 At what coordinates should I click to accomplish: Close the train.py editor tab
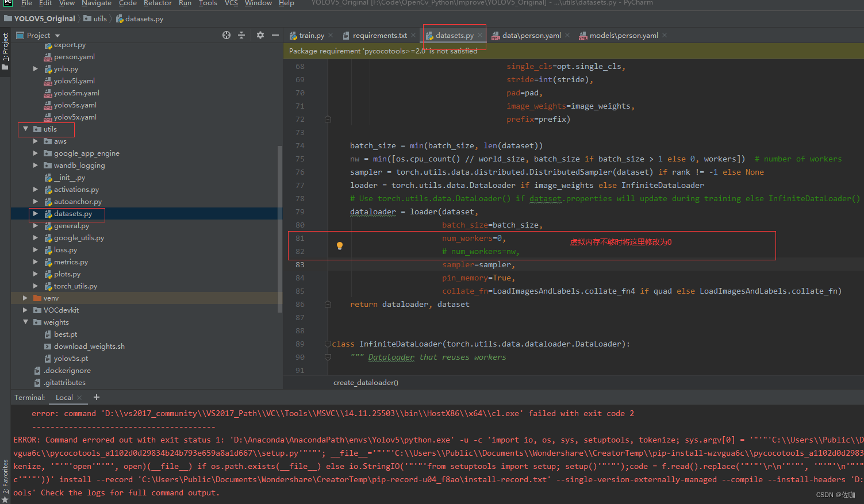point(331,35)
